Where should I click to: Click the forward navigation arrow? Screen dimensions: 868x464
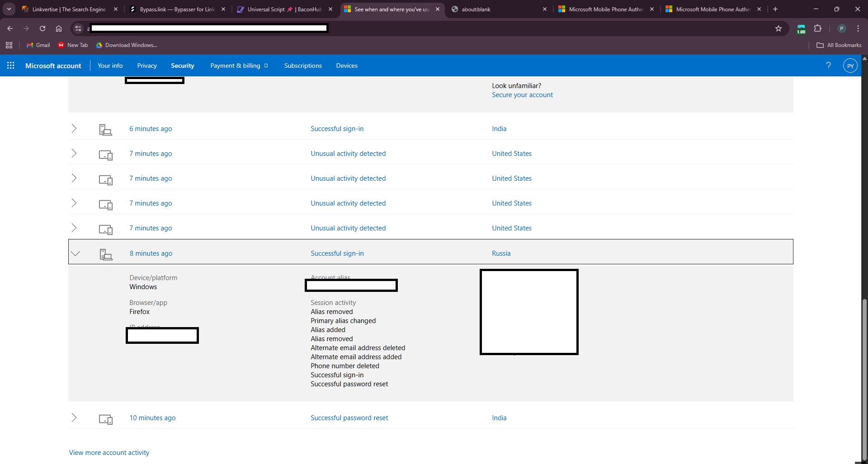(x=26, y=28)
